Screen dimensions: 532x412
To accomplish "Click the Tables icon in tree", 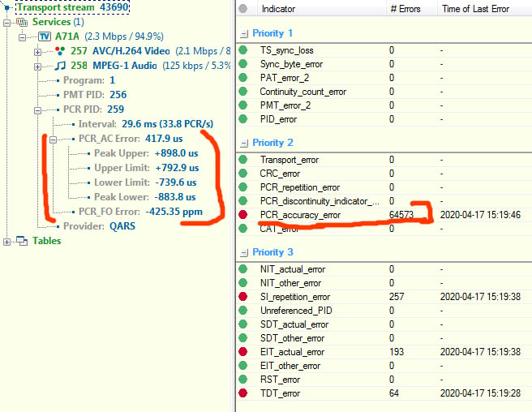I will point(22,241).
